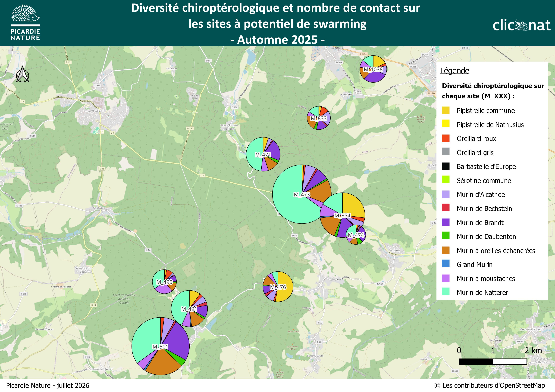Click the black-and-white scale bar
The width and height of the screenshot is (555, 392).
(x=493, y=361)
